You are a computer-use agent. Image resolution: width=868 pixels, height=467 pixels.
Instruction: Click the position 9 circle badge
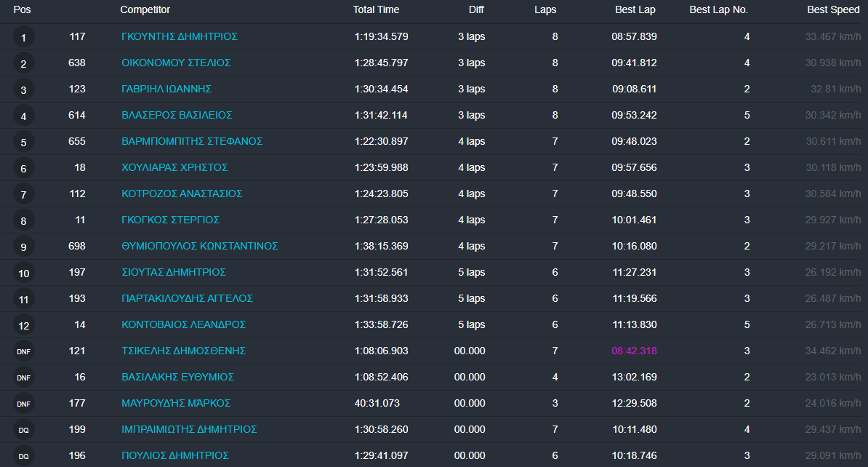point(23,247)
